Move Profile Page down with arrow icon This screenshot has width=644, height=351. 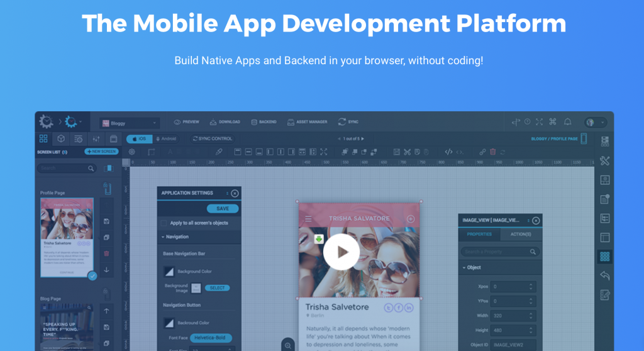click(x=106, y=270)
